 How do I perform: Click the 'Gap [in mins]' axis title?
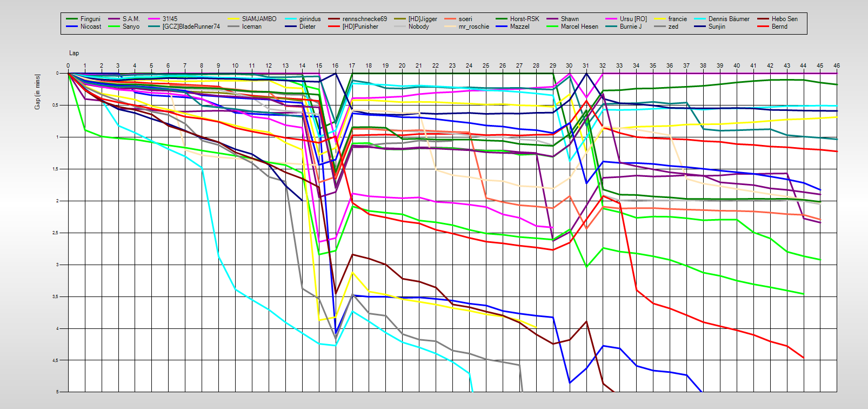37,91
